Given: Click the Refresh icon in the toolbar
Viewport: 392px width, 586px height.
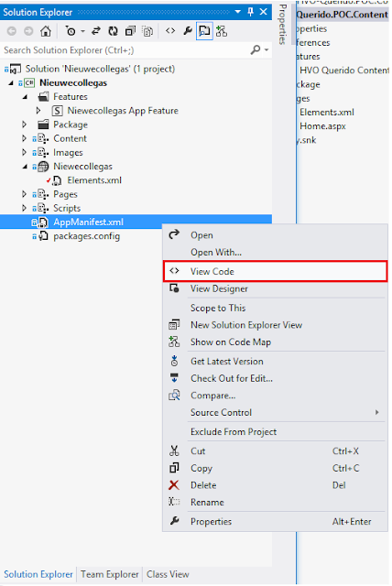Looking at the screenshot, I should pos(113,31).
